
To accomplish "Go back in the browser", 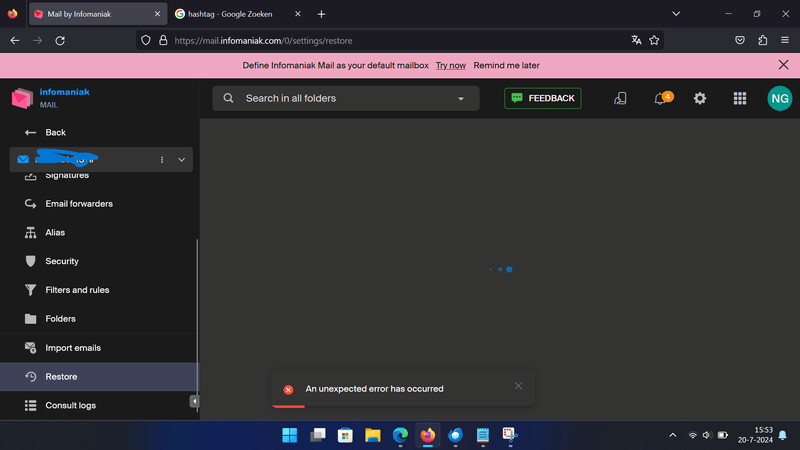I will click(15, 40).
